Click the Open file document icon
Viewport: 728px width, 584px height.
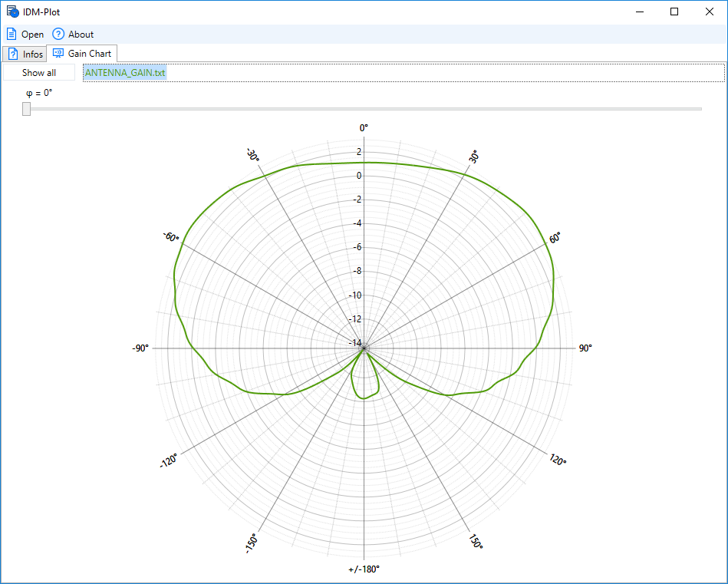(x=12, y=34)
